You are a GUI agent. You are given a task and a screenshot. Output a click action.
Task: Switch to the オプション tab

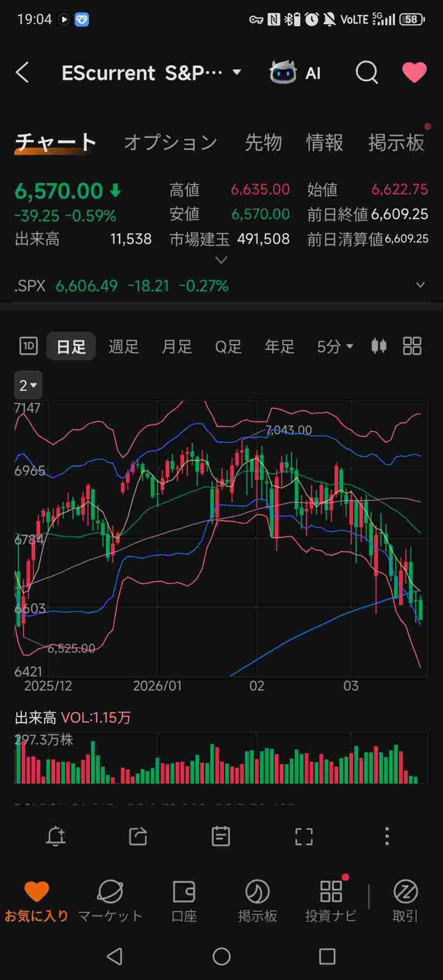point(171,143)
